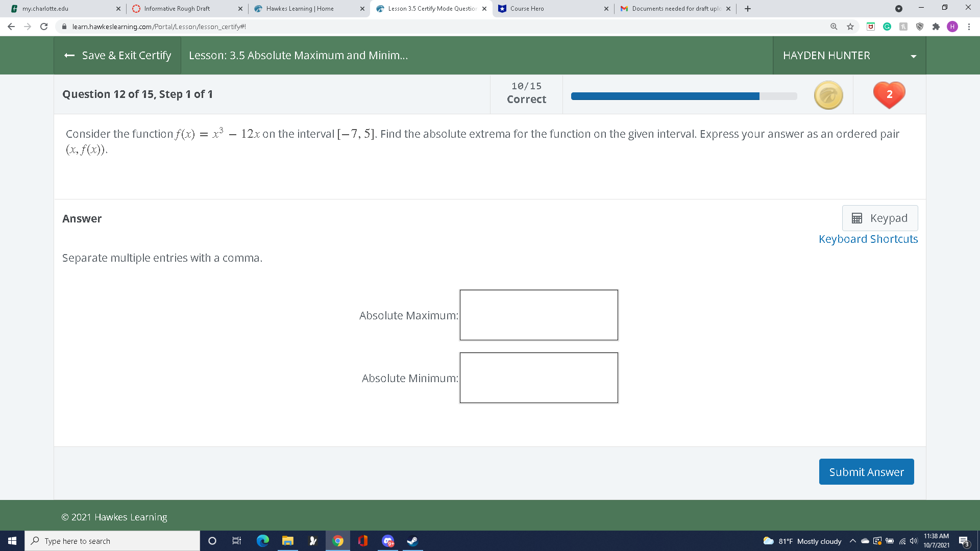Image resolution: width=980 pixels, height=551 pixels.
Task: Click the lesson progress bar
Action: (683, 95)
